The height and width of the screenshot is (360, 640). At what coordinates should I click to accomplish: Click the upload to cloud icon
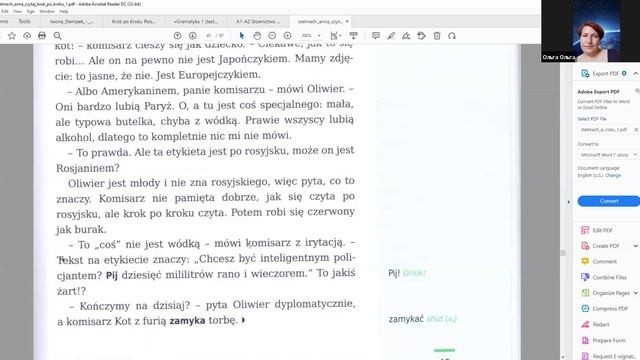pos(27,36)
